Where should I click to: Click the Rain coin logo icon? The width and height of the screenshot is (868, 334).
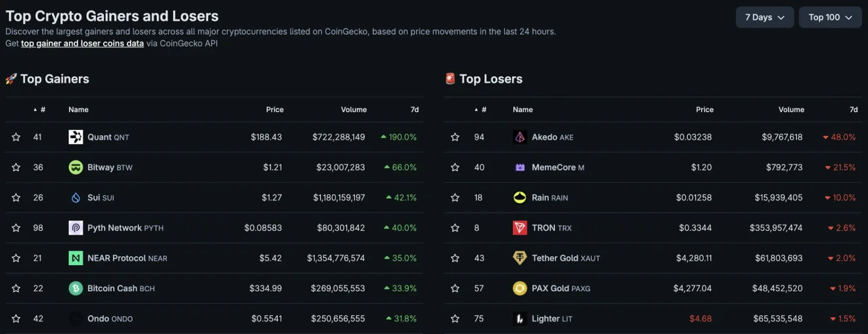520,198
